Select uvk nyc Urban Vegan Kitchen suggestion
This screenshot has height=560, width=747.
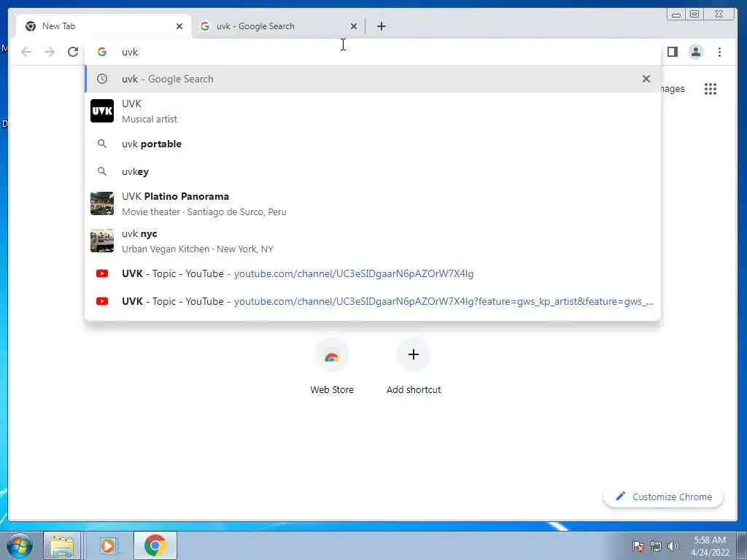[x=373, y=241]
